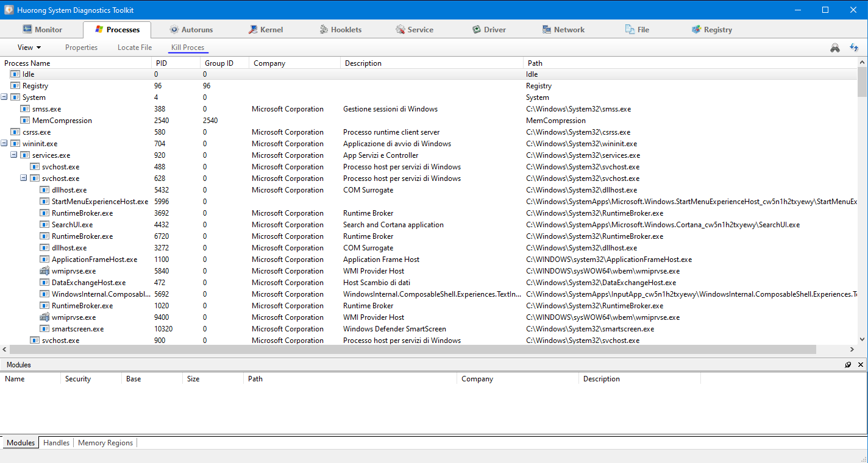
Task: Click the Kill Process button
Action: pos(188,48)
